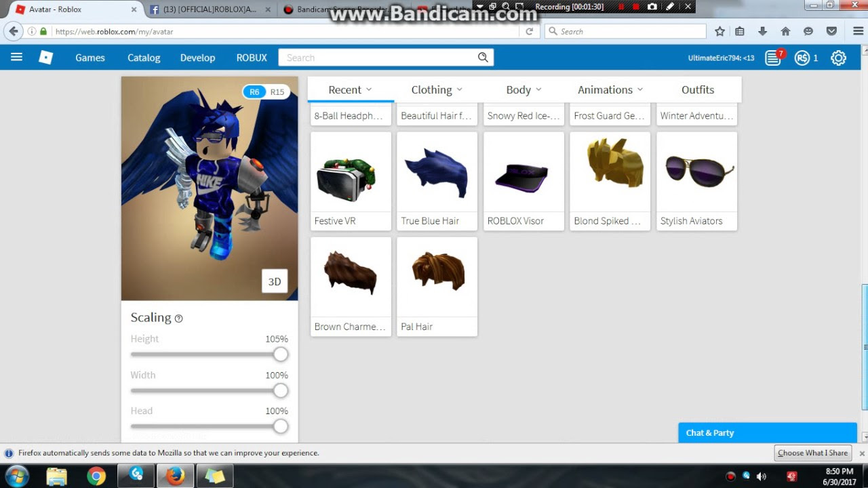This screenshot has width=868, height=488.
Task: Open File Explorer from the taskbar
Action: [x=57, y=476]
